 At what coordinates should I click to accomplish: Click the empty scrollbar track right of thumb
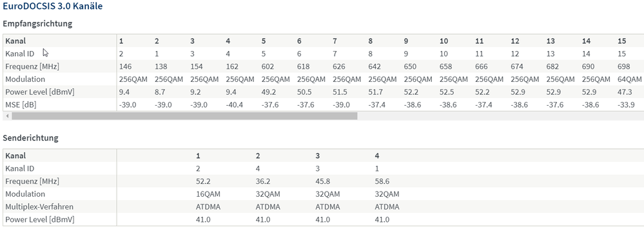(x=500, y=116)
